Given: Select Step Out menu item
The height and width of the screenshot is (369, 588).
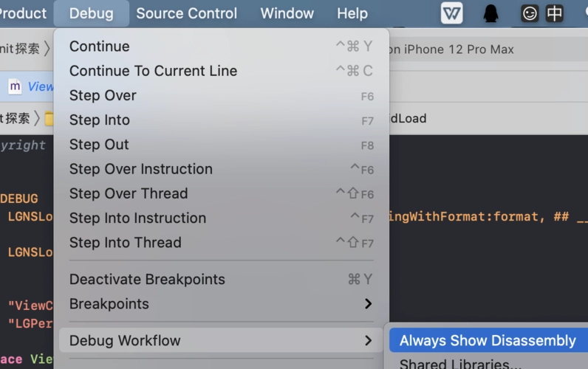Looking at the screenshot, I should [x=99, y=144].
